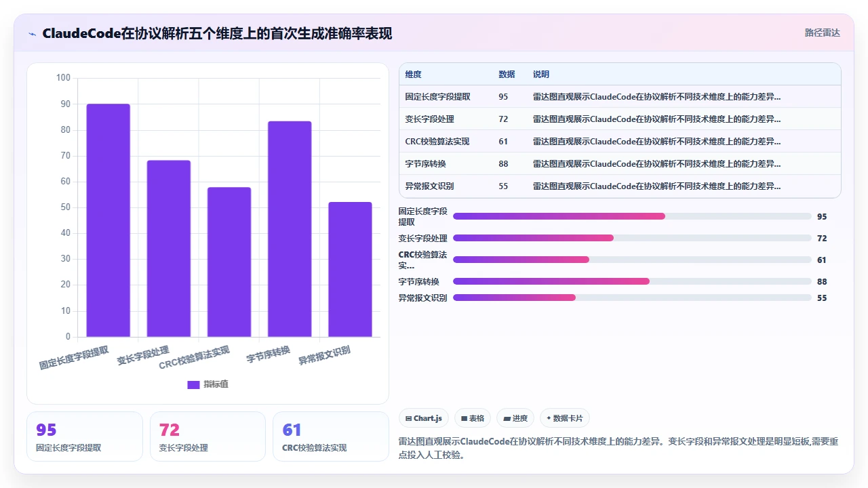Screen dimensions: 868x488
Task: Click the 异常报文识别 bar in the chart
Action: [350, 270]
